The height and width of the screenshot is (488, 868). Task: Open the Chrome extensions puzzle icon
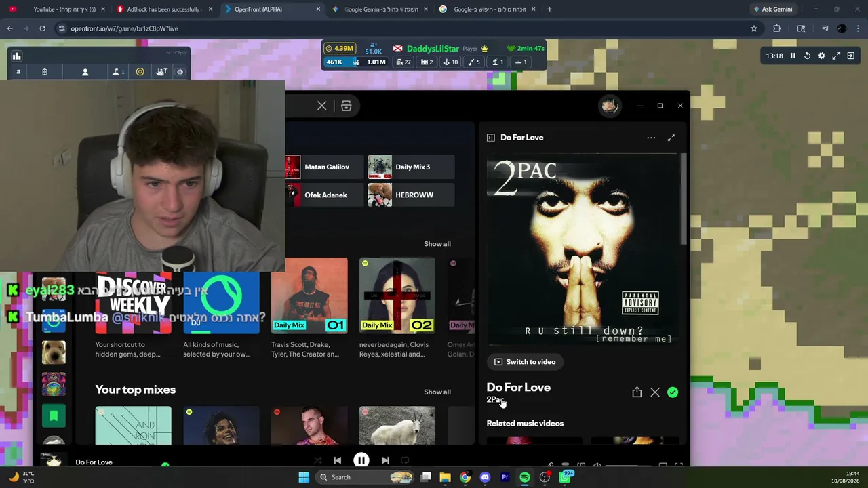click(x=777, y=28)
